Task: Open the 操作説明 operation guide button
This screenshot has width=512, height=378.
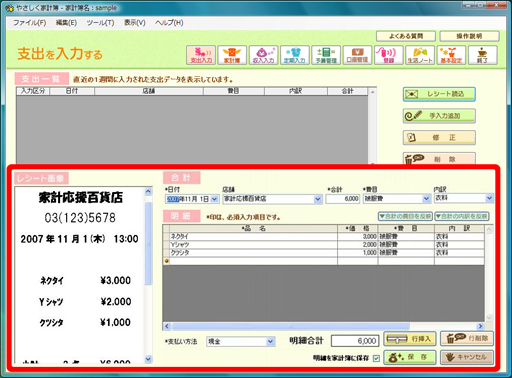Action: (x=469, y=36)
